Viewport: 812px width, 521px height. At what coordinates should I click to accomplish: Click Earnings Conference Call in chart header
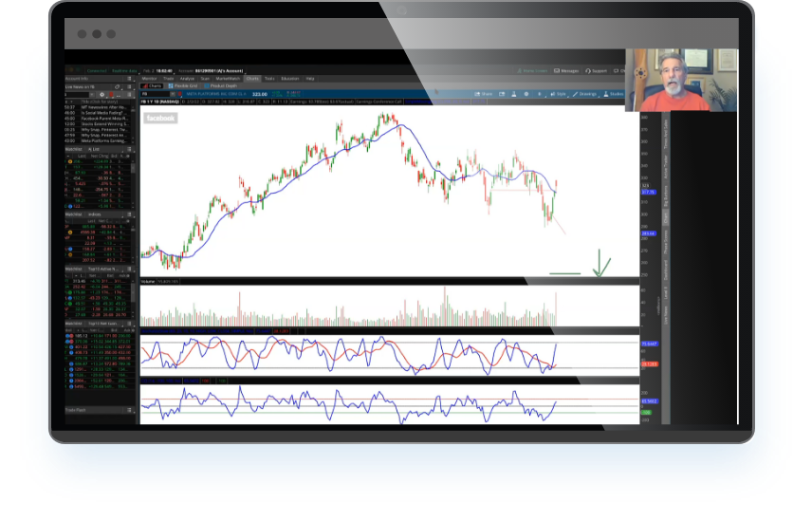point(378,102)
